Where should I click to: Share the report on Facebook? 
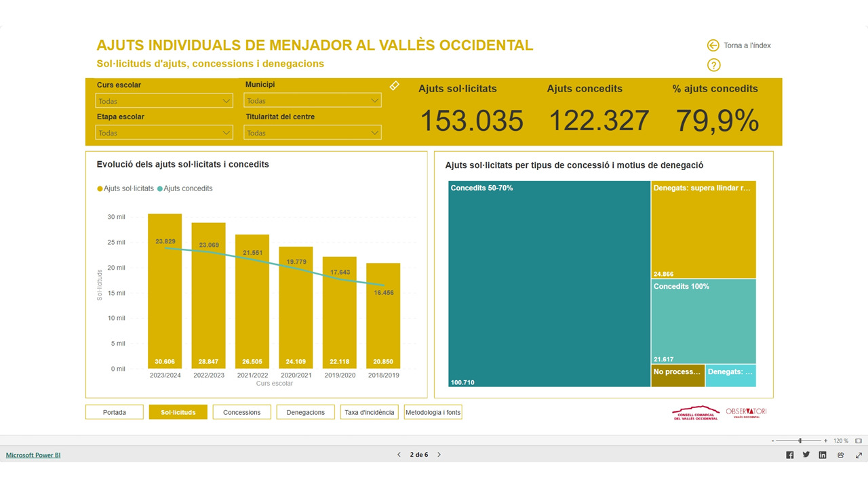tap(789, 455)
